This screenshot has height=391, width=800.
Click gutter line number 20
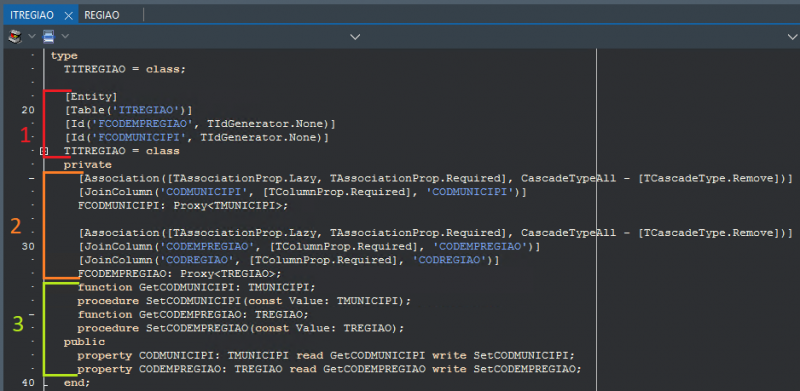tap(29, 110)
